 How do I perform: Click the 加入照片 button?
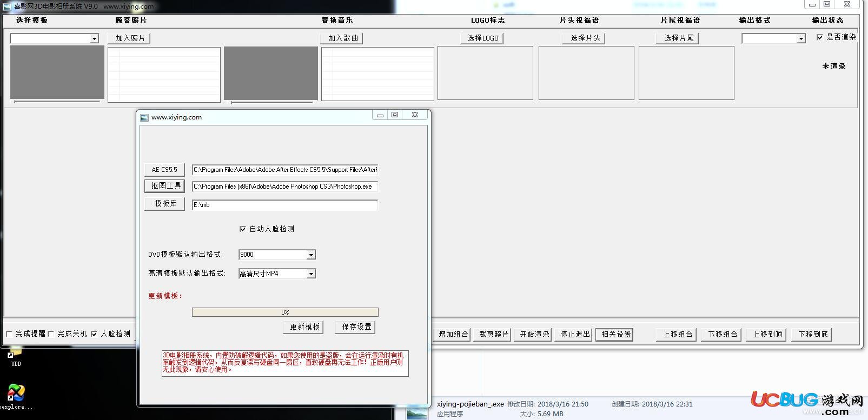click(129, 38)
